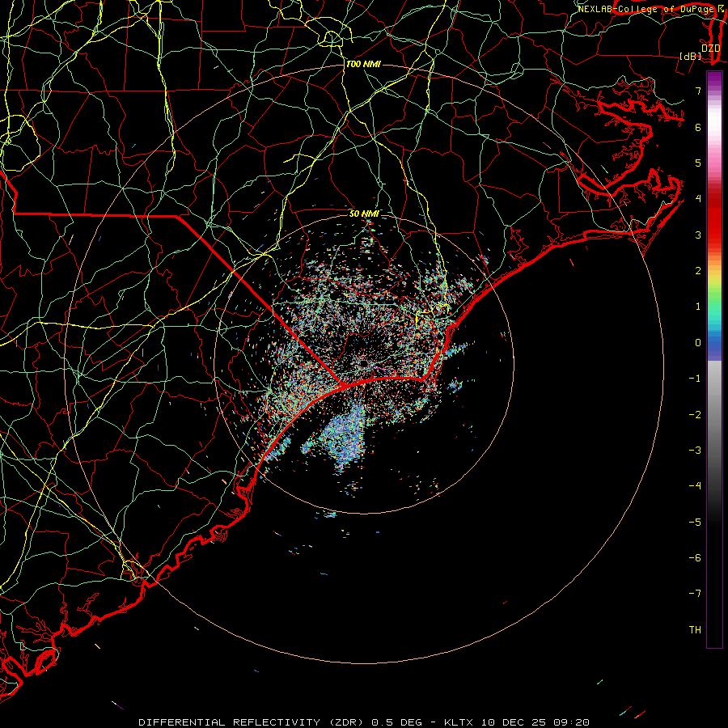Click the '5' value on the color scale
The width and height of the screenshot is (728, 728).
[698, 163]
